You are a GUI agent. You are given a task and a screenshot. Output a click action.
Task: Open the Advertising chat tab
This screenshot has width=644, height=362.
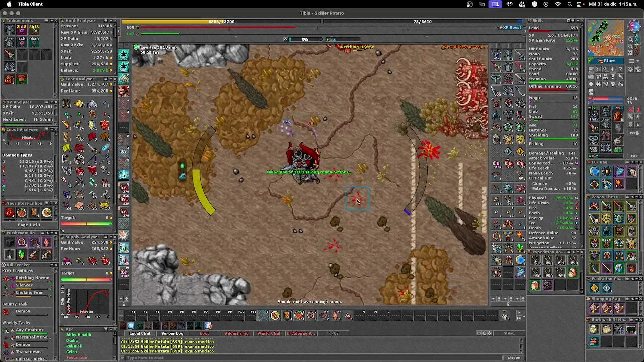click(236, 333)
